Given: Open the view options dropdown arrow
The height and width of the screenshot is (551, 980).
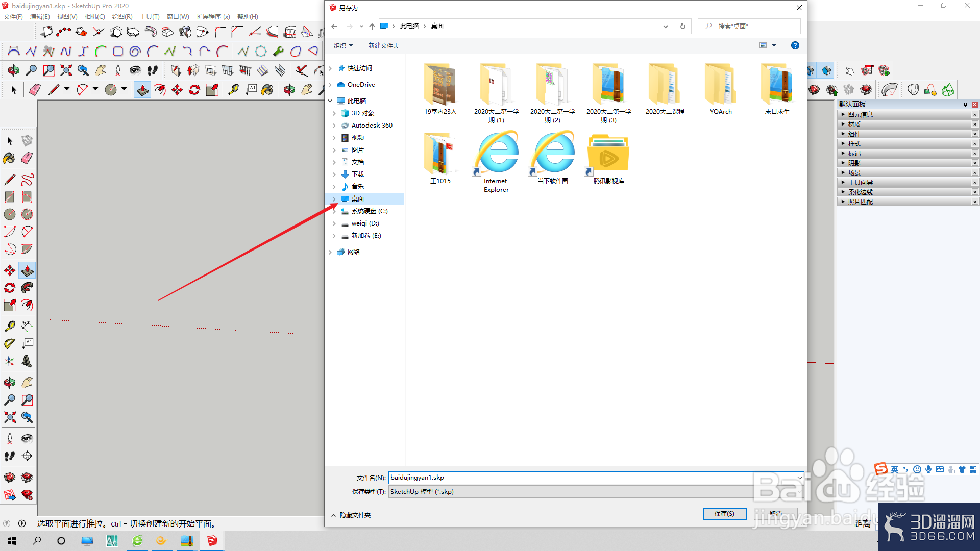Looking at the screenshot, I should (x=774, y=45).
